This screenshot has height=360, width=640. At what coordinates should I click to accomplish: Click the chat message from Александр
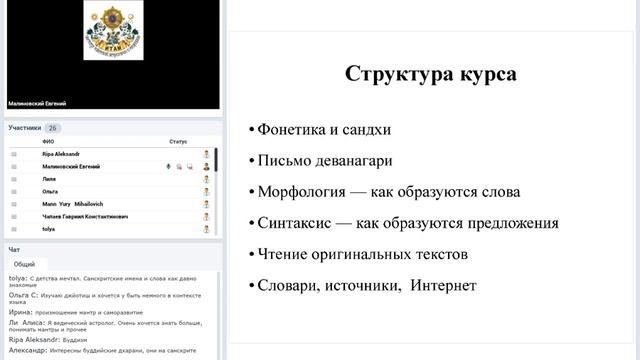click(x=102, y=350)
